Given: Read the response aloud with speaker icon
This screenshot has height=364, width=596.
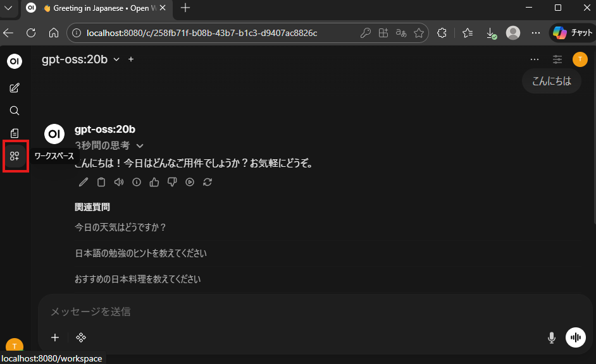Looking at the screenshot, I should 118,182.
